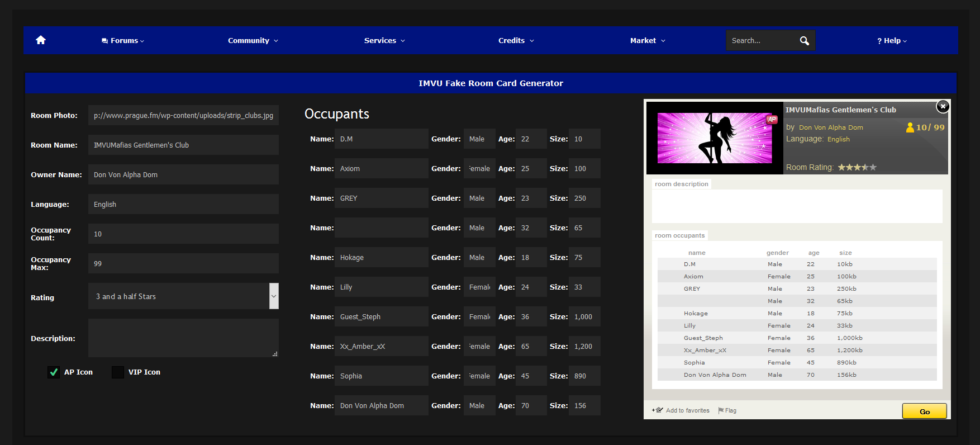The height and width of the screenshot is (445, 980).
Task: Click the Owner Name field
Action: (x=183, y=174)
